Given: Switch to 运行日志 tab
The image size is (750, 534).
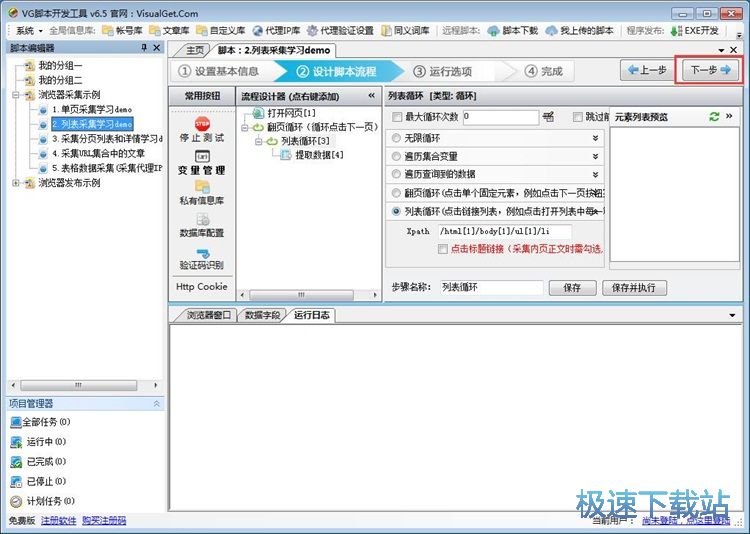Looking at the screenshot, I should click(311, 315).
